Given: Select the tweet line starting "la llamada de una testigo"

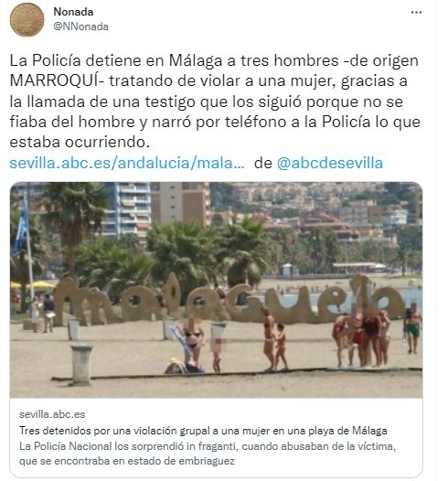Looking at the screenshot, I should (207, 102).
